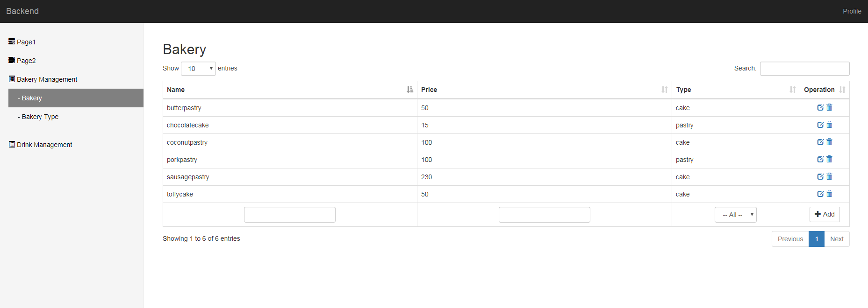Click trash icon for porkpastry row
Image resolution: width=868 pixels, height=308 pixels.
[829, 159]
